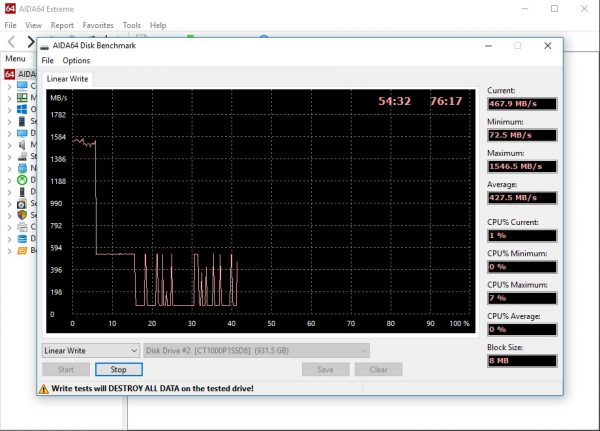The image size is (600, 431).
Task: Click the Block Size value 8 MB
Action: click(522, 361)
